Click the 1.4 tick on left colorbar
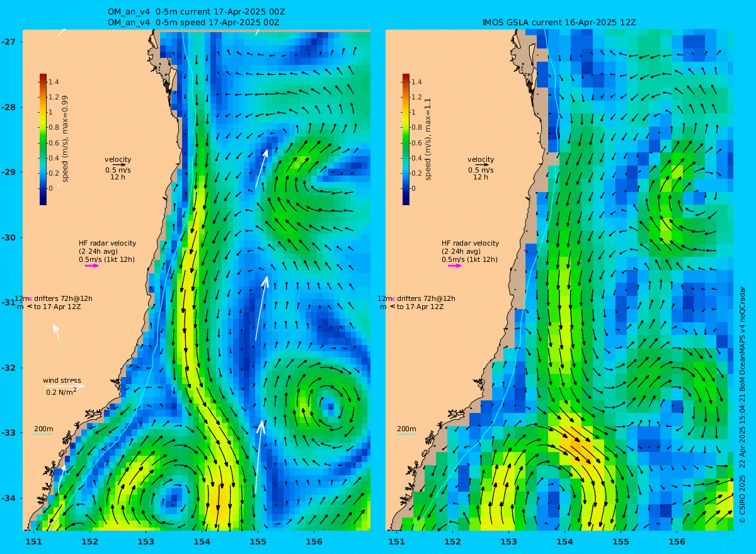This screenshot has width=756, height=554. [x=54, y=82]
